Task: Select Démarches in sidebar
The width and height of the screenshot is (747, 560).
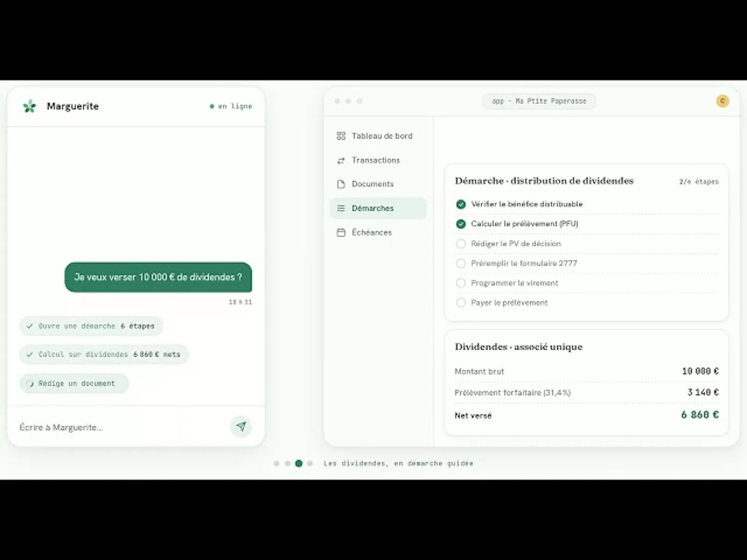Action: tap(378, 208)
